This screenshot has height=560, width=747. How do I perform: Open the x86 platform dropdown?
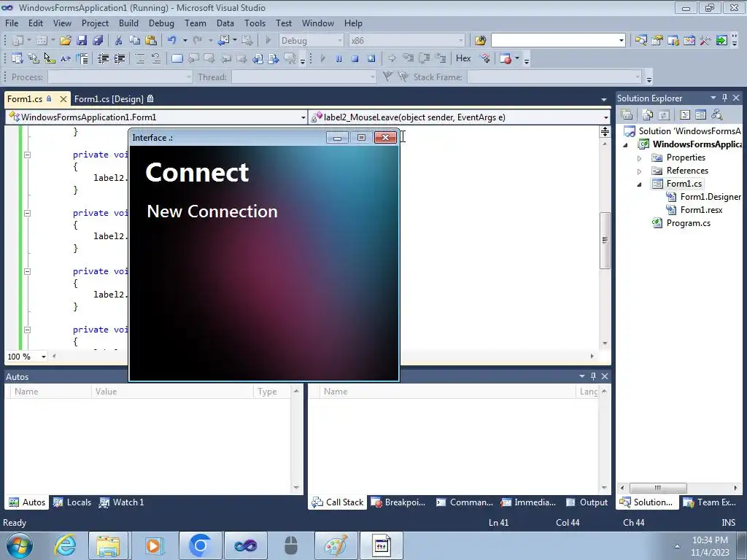click(x=461, y=41)
